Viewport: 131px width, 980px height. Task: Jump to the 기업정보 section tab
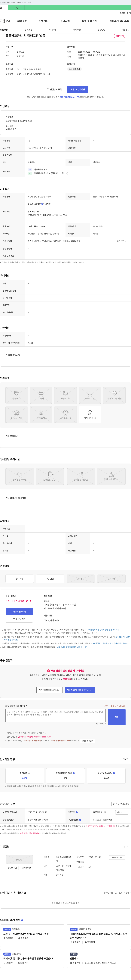pyautogui.click(x=126, y=30)
